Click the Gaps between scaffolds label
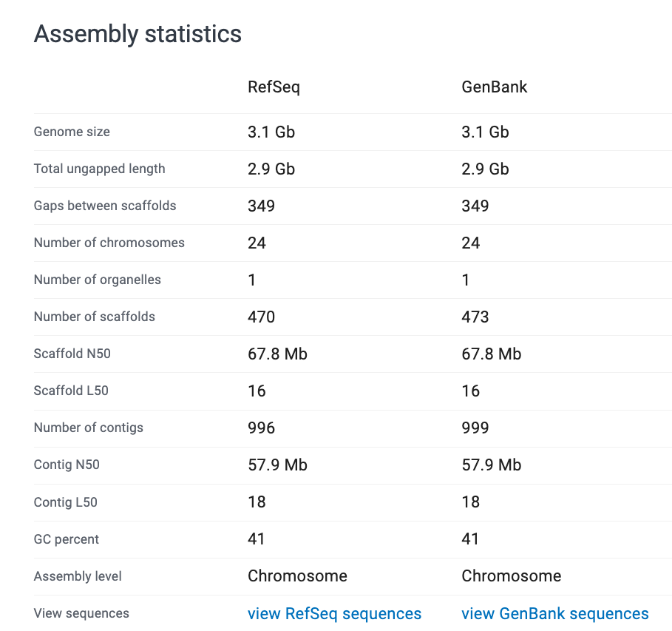 click(x=105, y=206)
